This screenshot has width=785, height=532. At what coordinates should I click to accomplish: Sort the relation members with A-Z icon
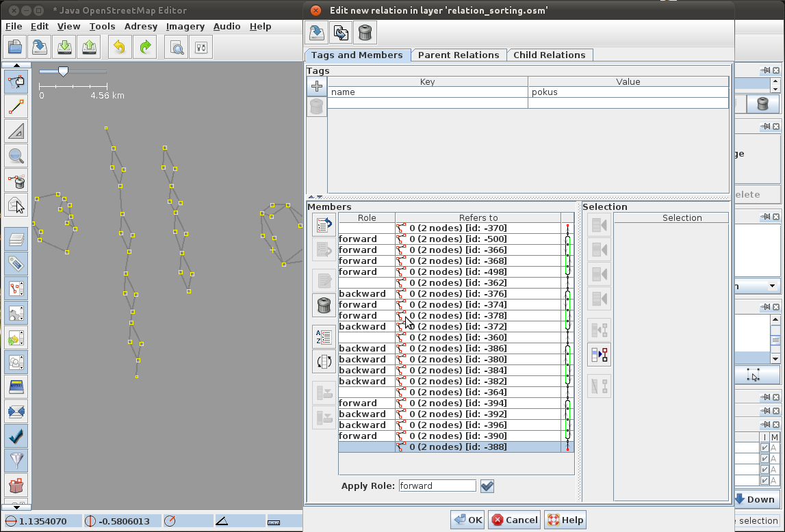(324, 336)
